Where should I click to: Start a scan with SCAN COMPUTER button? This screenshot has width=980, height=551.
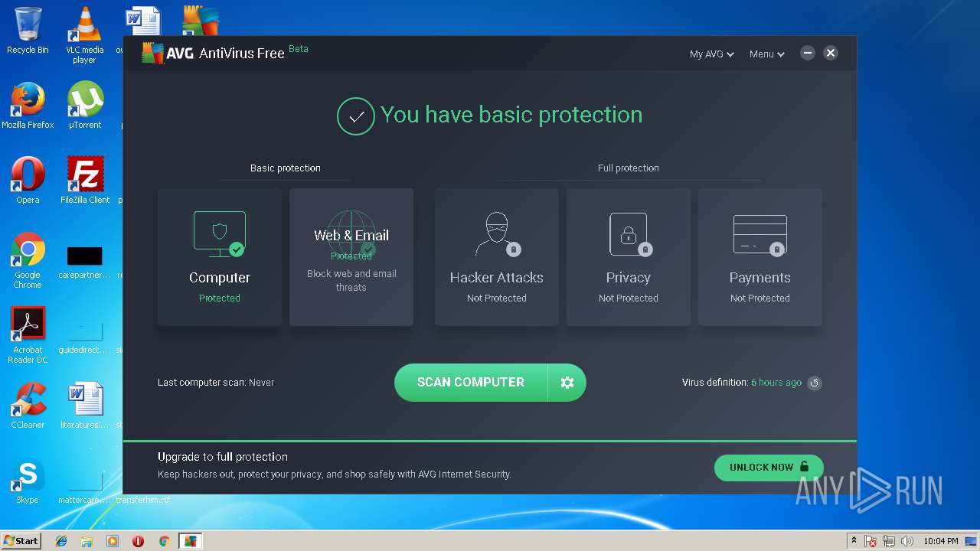471,383
